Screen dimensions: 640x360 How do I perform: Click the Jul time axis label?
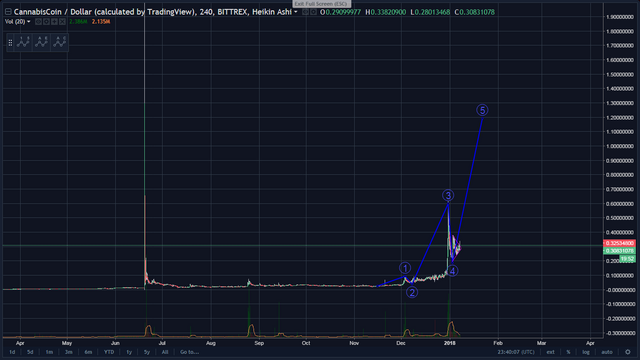click(x=162, y=343)
